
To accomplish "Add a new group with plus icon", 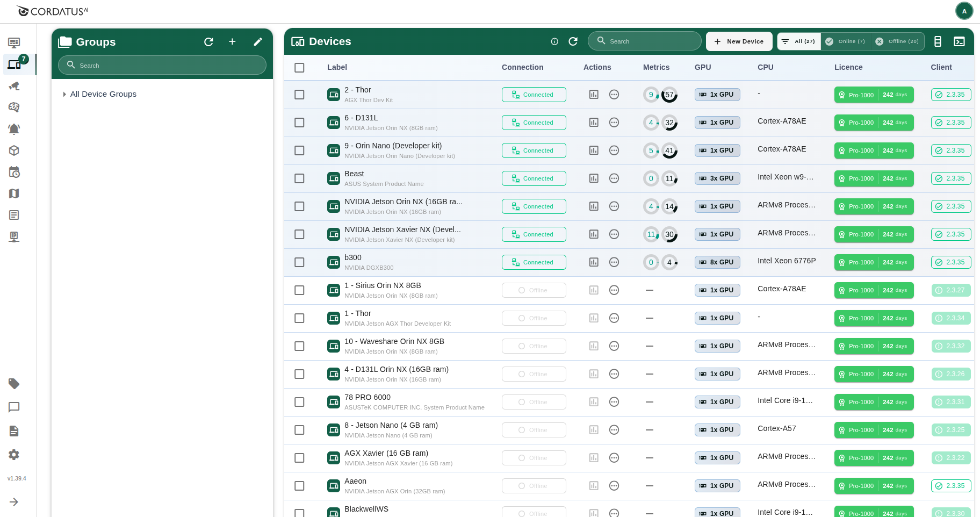I will click(x=232, y=42).
